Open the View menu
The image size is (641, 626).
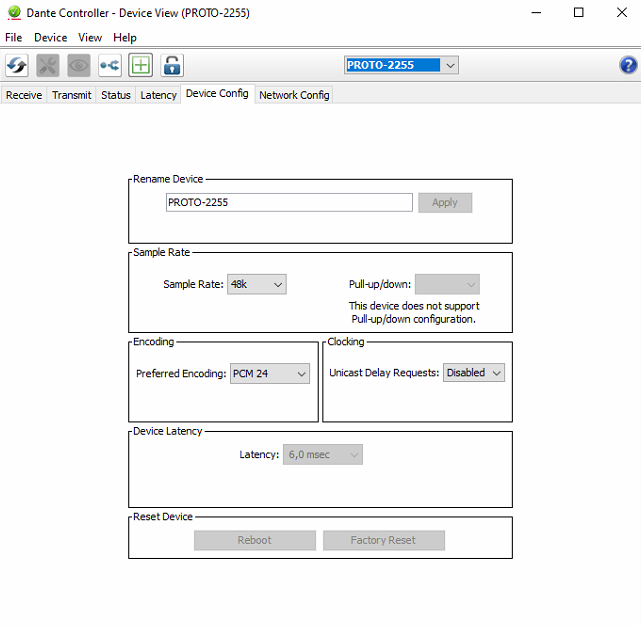coord(90,38)
